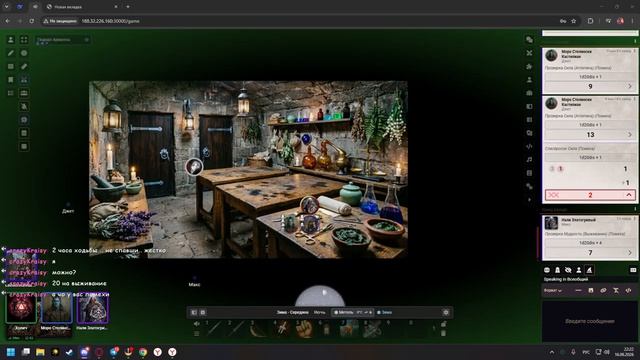Set roll mode to Self person icon
640x360 pixels.
(x=579, y=270)
